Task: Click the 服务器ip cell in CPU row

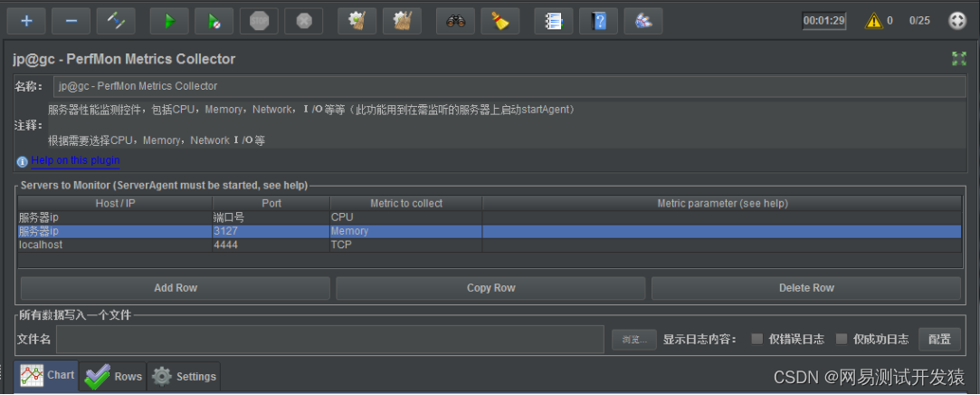Action: (x=115, y=217)
